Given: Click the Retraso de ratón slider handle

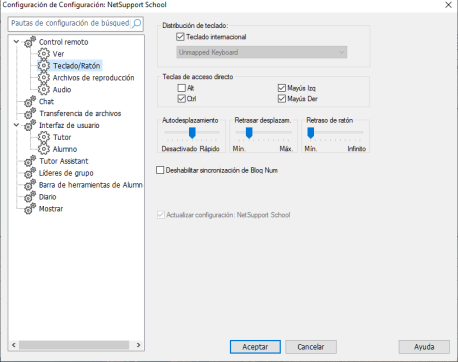Looking at the screenshot, I should pyautogui.click(x=311, y=133).
